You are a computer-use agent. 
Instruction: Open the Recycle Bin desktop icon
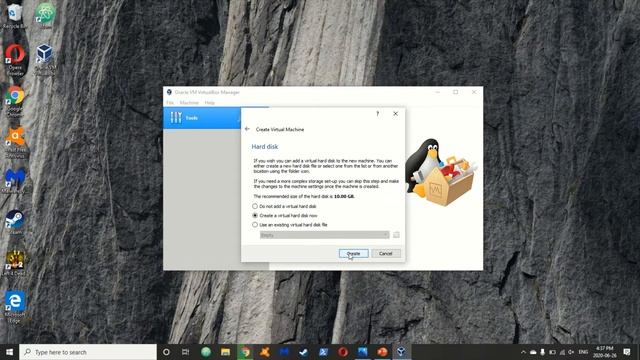[x=14, y=16]
